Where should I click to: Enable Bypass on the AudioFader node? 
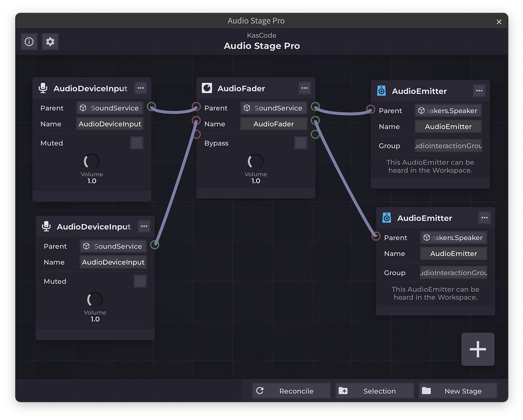pos(300,143)
